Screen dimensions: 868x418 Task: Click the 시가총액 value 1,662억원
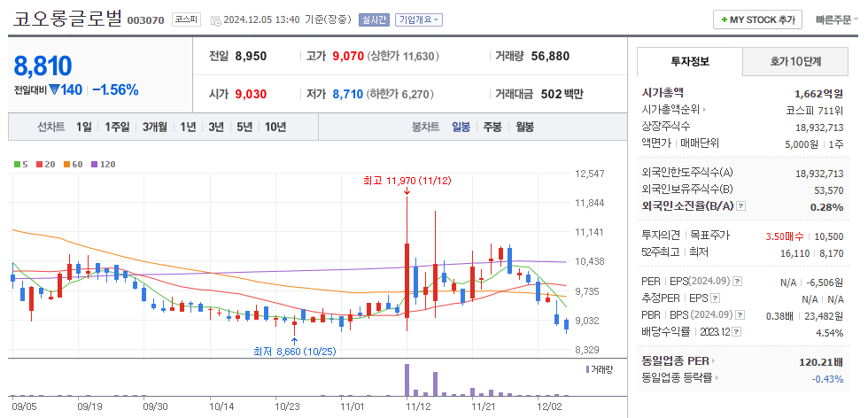[x=818, y=93]
